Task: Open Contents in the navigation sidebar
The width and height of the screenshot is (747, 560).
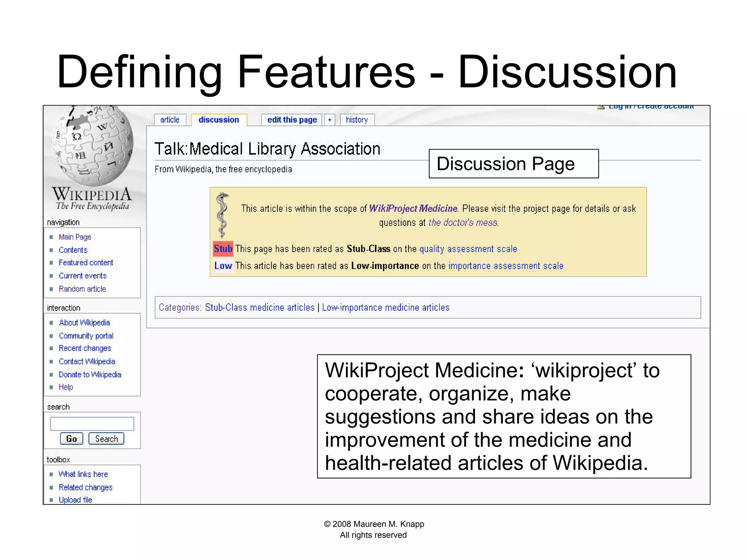Action: point(73,250)
